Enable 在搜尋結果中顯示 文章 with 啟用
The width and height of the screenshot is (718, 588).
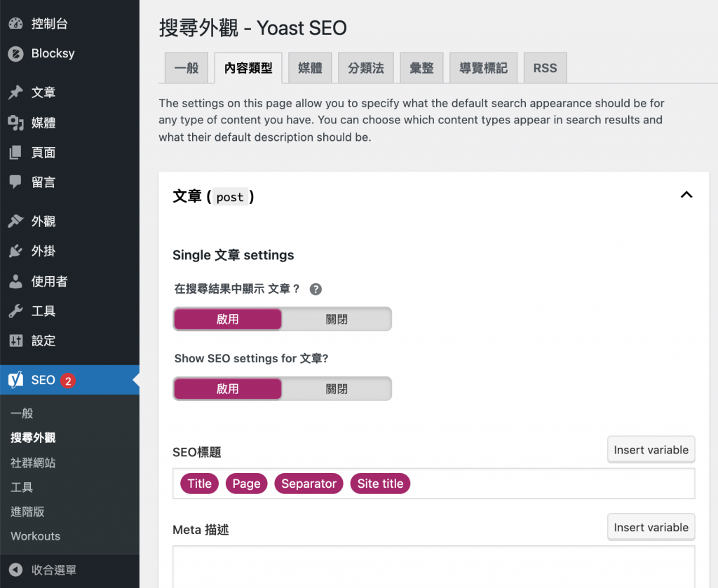(228, 319)
